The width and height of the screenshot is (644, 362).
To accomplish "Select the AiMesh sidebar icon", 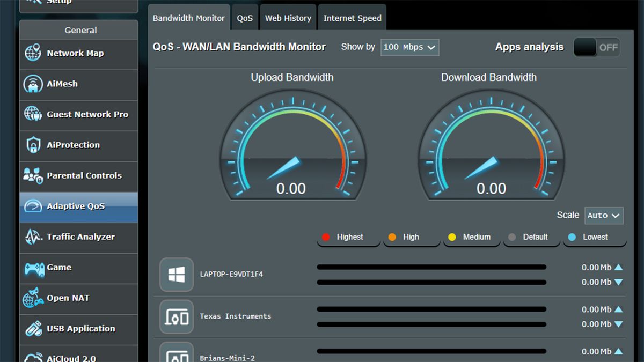I will click(x=34, y=84).
